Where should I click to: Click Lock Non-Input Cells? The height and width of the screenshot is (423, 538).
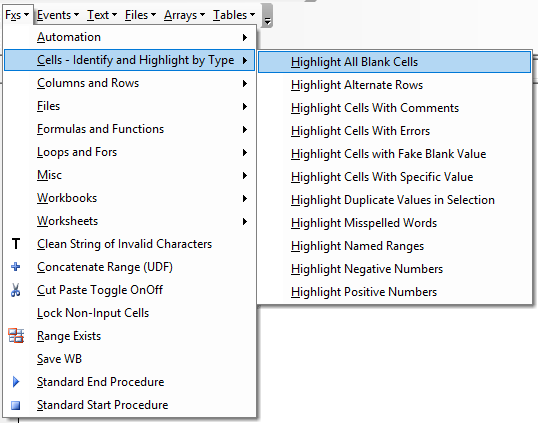(x=130, y=313)
